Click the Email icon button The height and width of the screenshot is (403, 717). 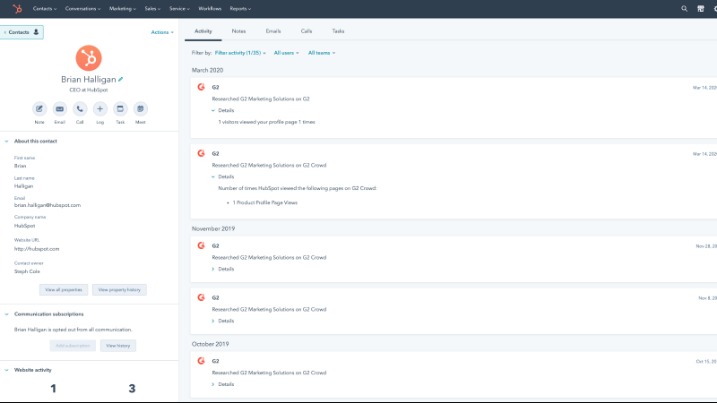(x=59, y=108)
